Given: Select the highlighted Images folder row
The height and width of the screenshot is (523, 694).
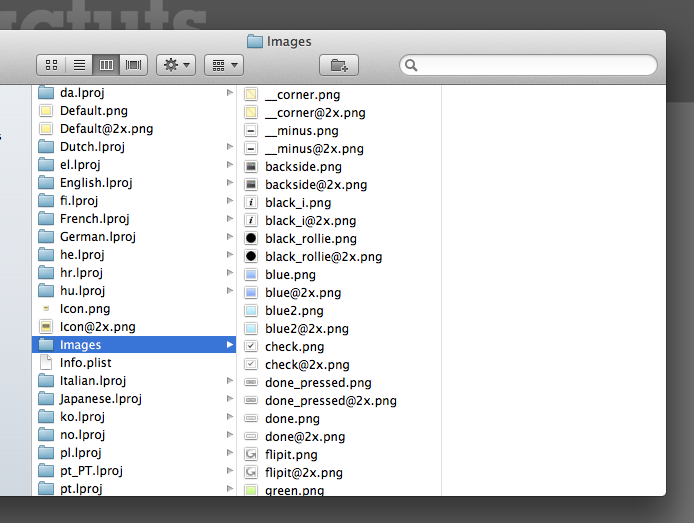Looking at the screenshot, I should coord(134,345).
